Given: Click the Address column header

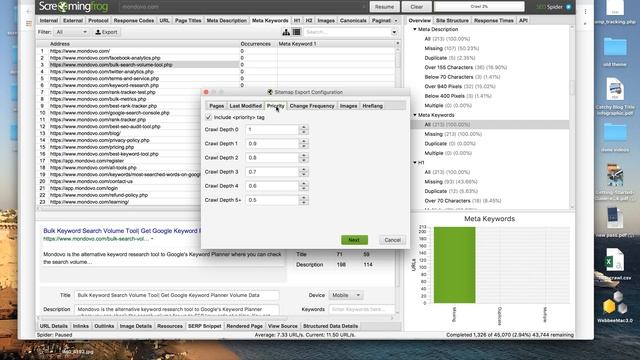Looking at the screenshot, I should [x=143, y=44].
